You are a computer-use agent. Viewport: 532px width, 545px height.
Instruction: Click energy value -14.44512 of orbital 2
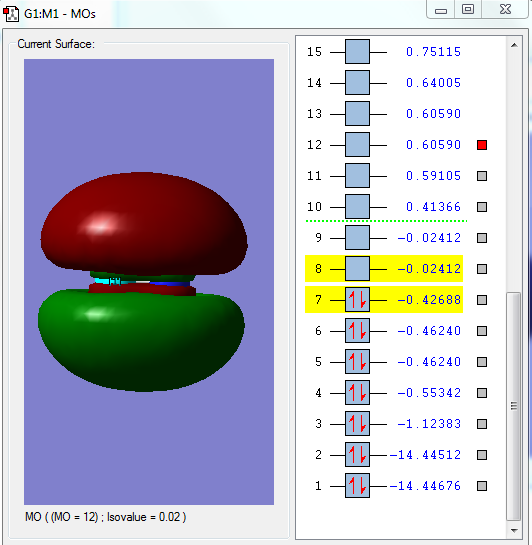click(425, 455)
